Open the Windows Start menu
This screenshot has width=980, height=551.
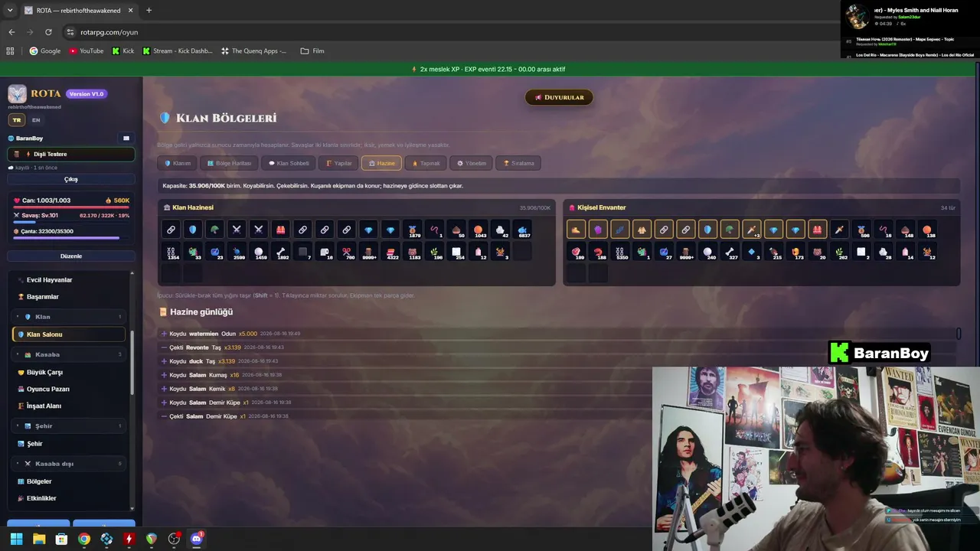coord(16,539)
